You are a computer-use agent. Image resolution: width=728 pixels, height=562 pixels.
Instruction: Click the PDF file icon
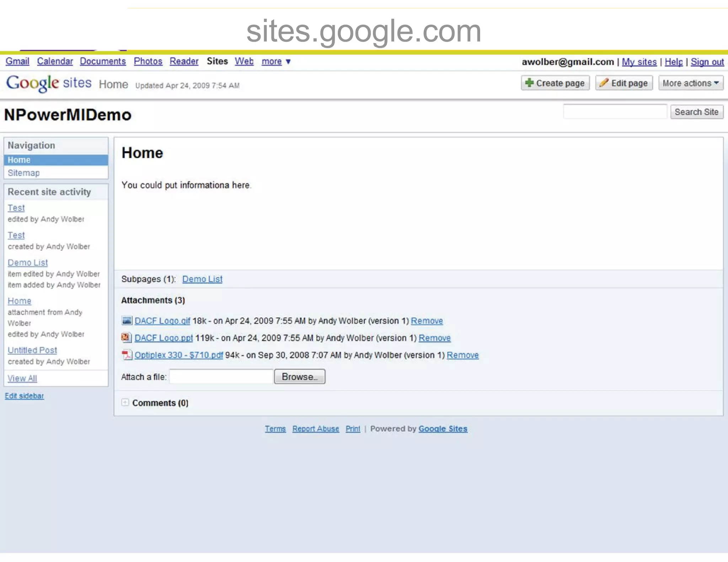(x=127, y=355)
